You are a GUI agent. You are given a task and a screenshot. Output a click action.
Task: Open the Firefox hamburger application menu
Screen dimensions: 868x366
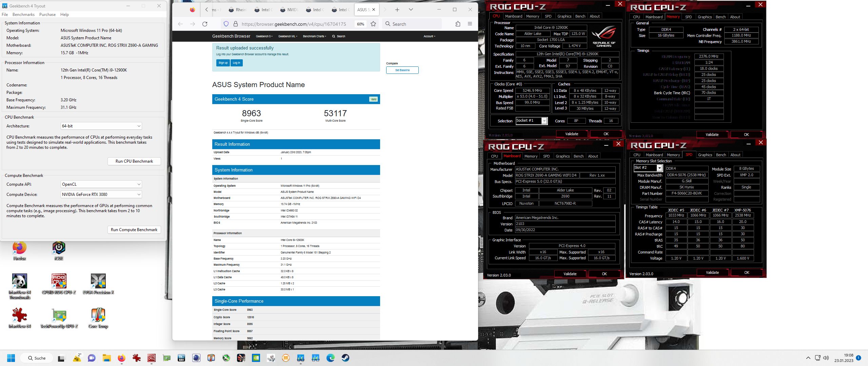(x=470, y=24)
